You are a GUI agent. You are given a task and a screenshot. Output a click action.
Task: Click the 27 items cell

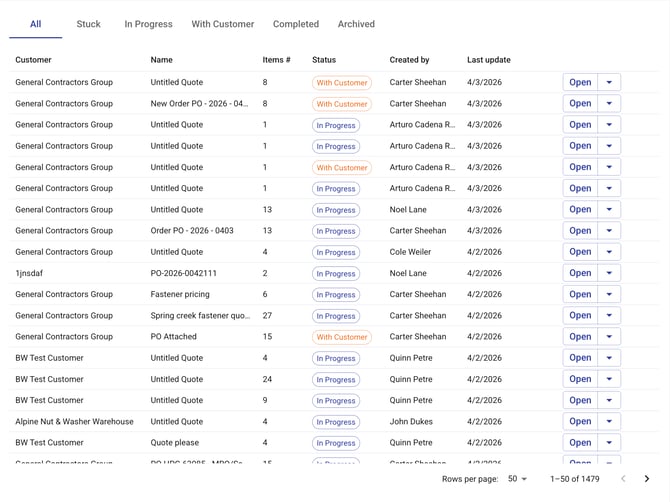(267, 316)
